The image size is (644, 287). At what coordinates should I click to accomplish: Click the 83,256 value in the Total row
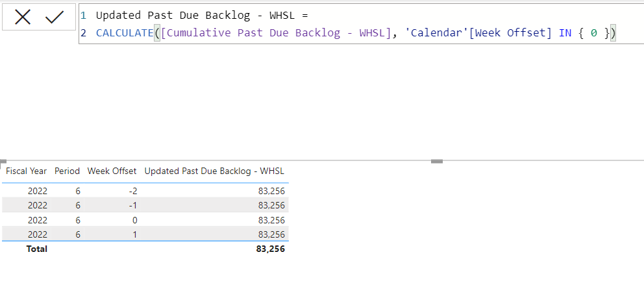(271, 249)
